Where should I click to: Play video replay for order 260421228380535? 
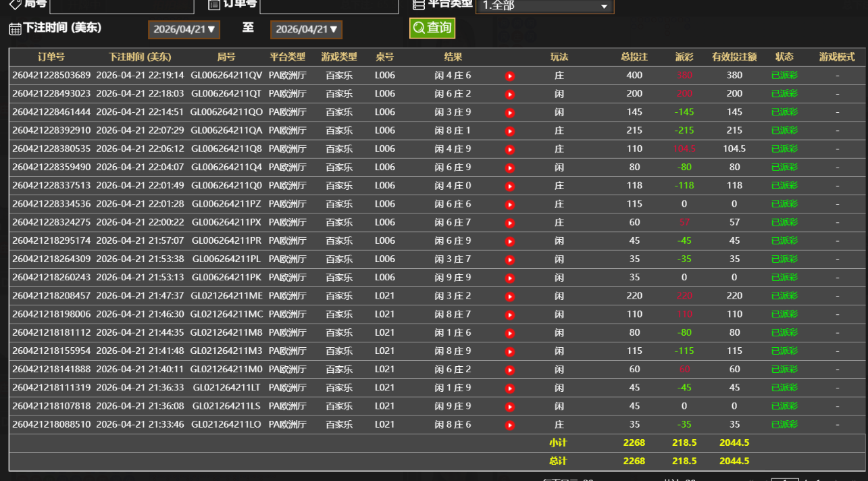(510, 149)
